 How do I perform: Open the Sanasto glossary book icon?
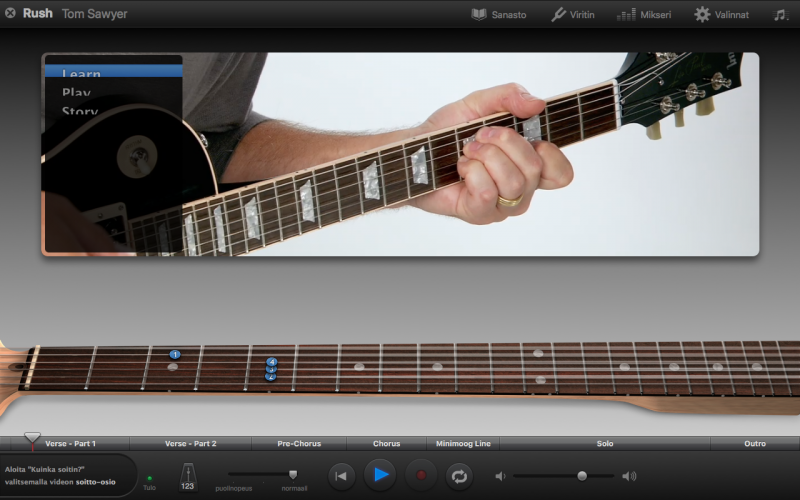(479, 14)
